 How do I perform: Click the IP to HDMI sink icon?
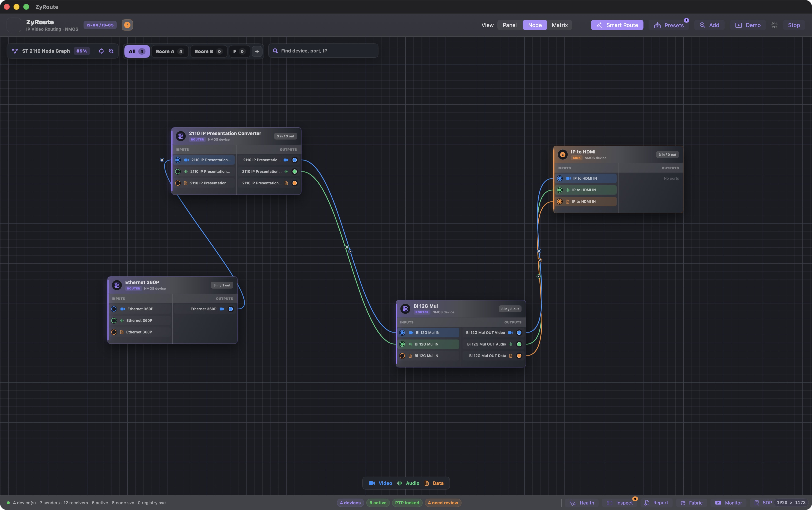(562, 154)
